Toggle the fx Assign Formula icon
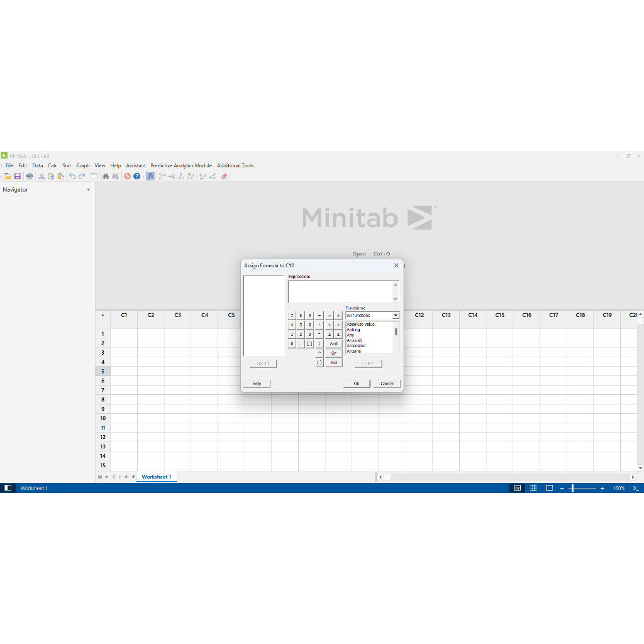The image size is (644, 644). tap(150, 177)
